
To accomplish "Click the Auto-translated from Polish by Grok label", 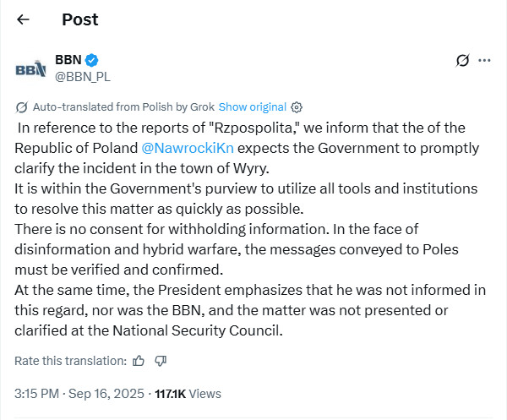I will tap(123, 107).
